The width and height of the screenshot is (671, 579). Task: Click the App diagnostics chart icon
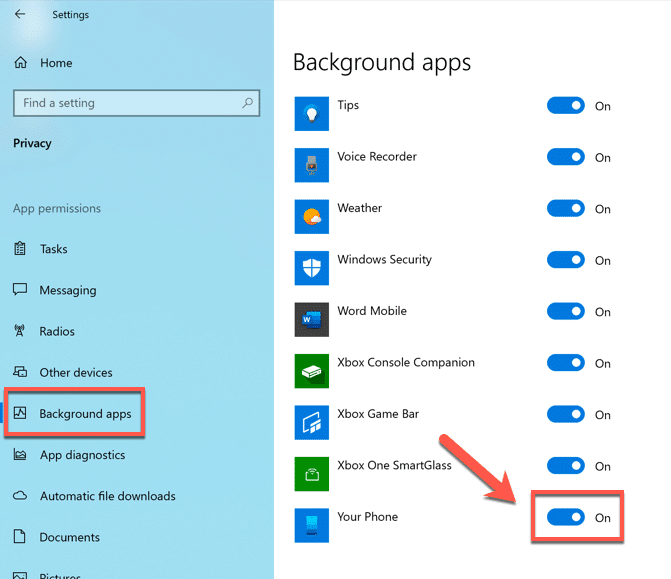[20, 454]
